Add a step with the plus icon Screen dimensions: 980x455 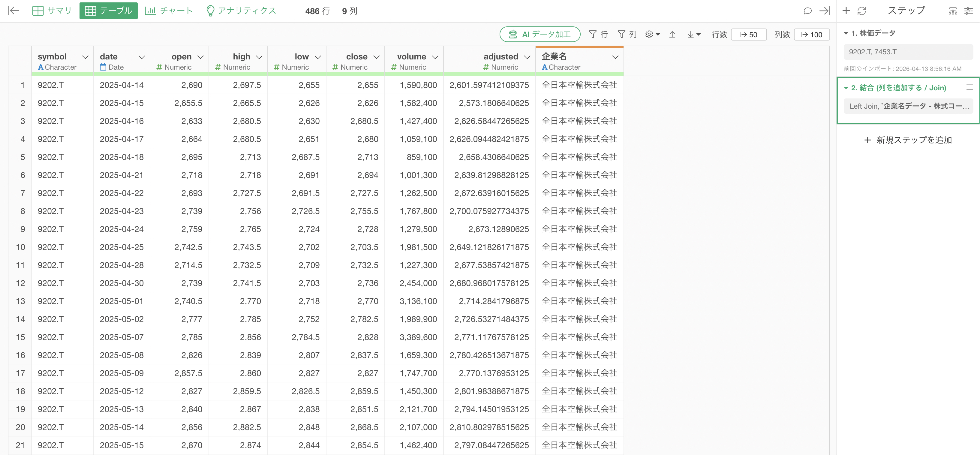(x=846, y=11)
